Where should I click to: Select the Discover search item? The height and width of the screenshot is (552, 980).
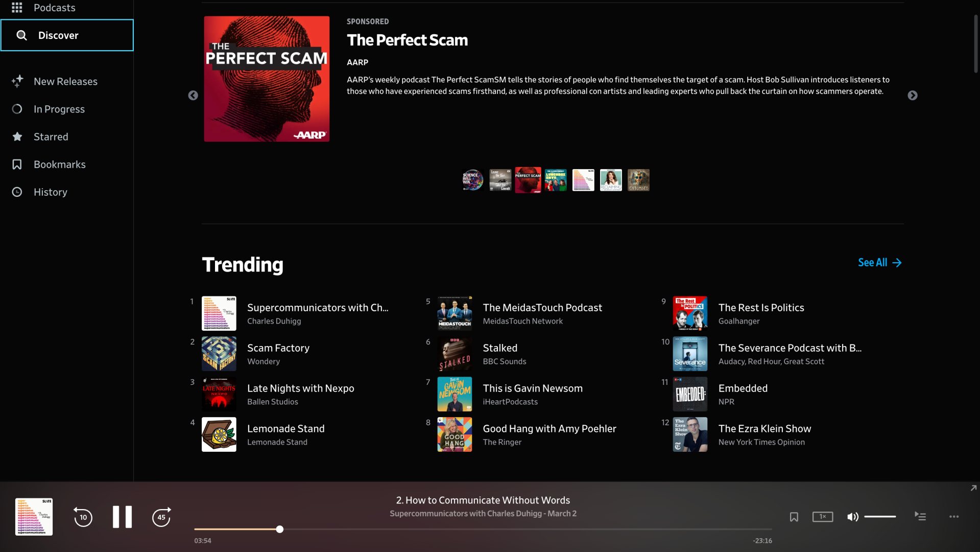[x=67, y=35]
